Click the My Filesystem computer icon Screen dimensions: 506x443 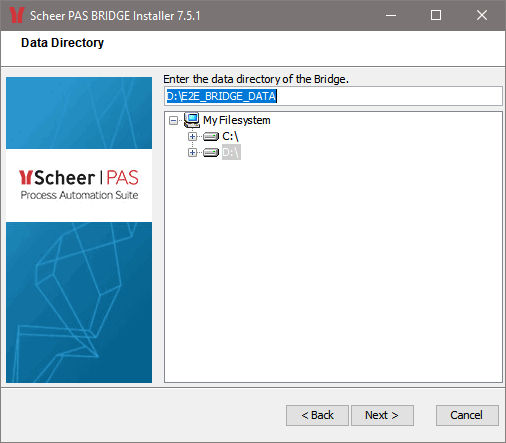[192, 120]
